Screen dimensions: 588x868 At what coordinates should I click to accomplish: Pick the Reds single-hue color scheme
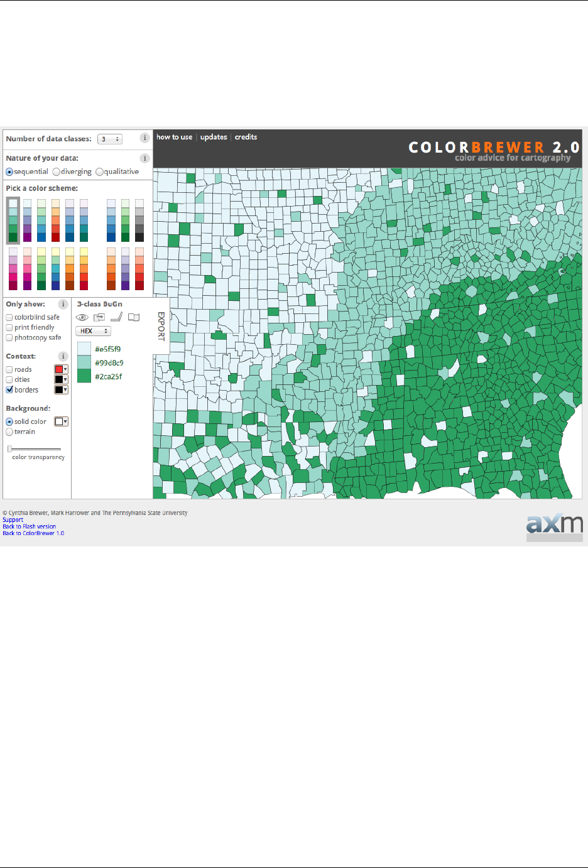[139, 269]
